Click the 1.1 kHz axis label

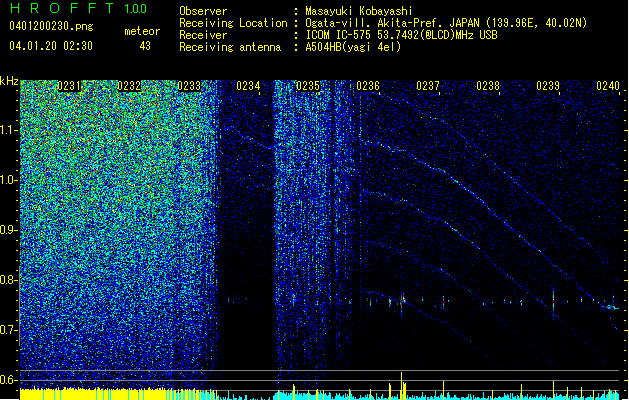tap(8, 130)
